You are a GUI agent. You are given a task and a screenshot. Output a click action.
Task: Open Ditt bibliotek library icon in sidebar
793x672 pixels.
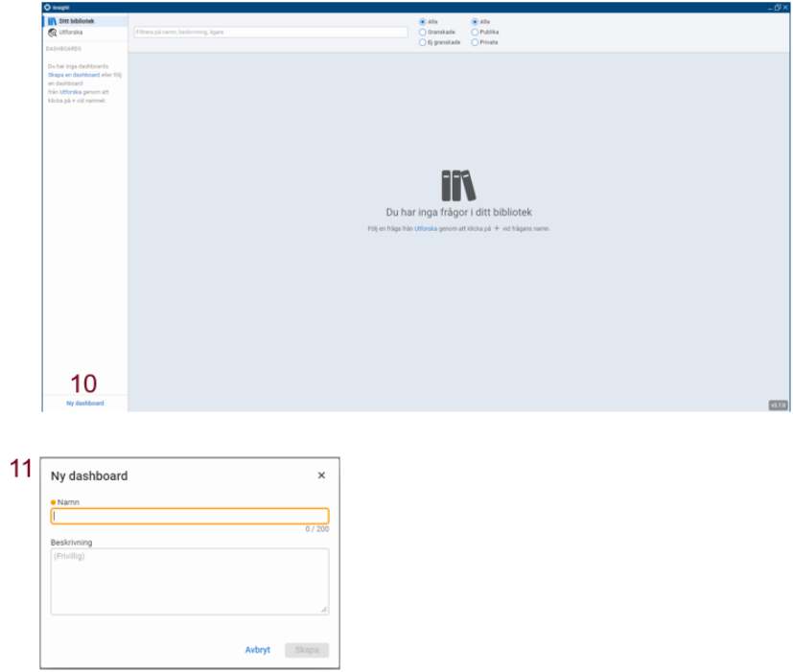point(52,21)
